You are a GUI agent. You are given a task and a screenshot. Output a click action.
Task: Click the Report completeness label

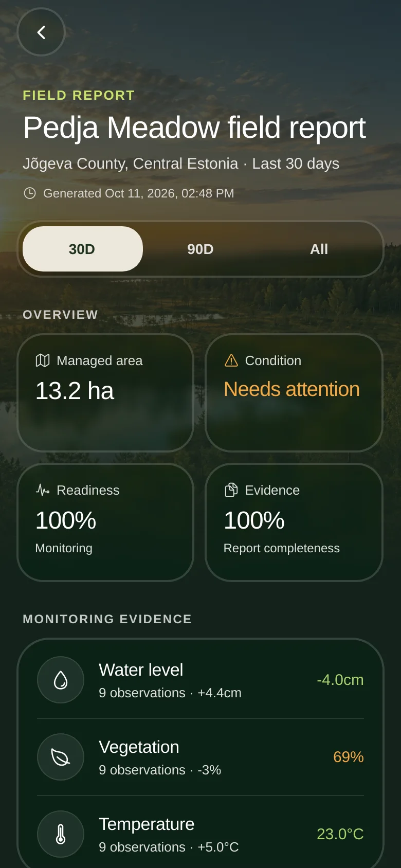(282, 548)
